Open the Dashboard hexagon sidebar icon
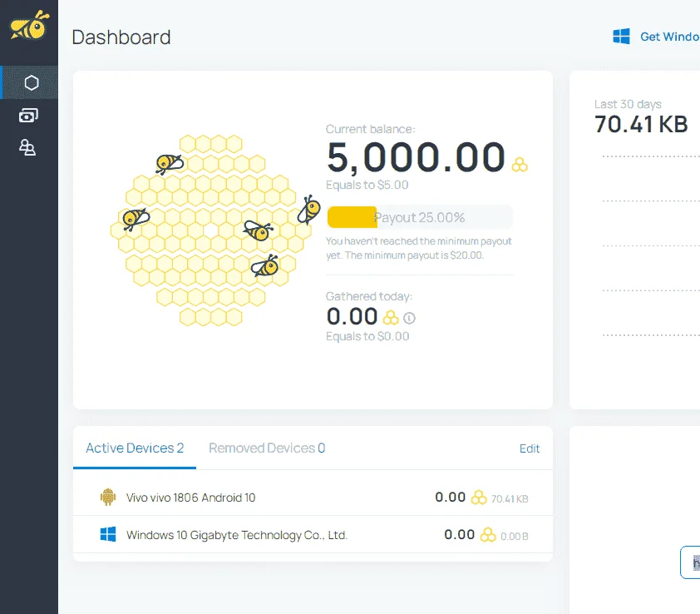The height and width of the screenshot is (614, 700). pos(32,82)
